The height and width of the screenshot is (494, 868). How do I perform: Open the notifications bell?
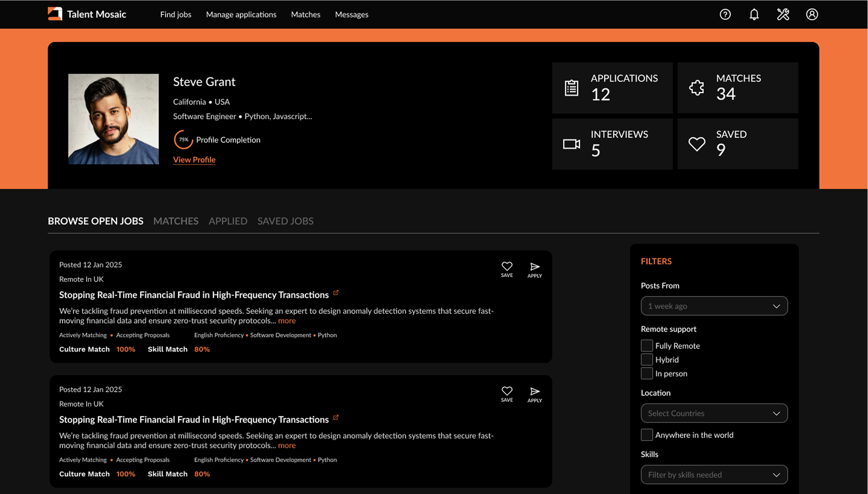754,14
